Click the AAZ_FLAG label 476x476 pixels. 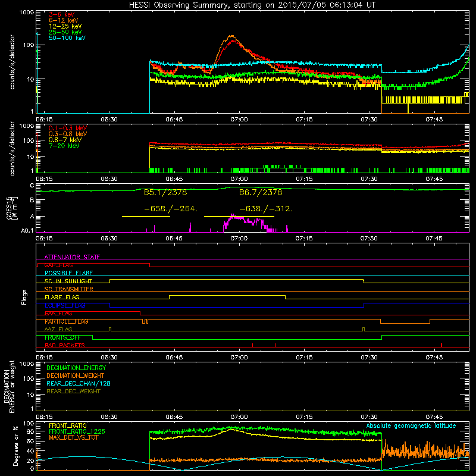(x=58, y=329)
